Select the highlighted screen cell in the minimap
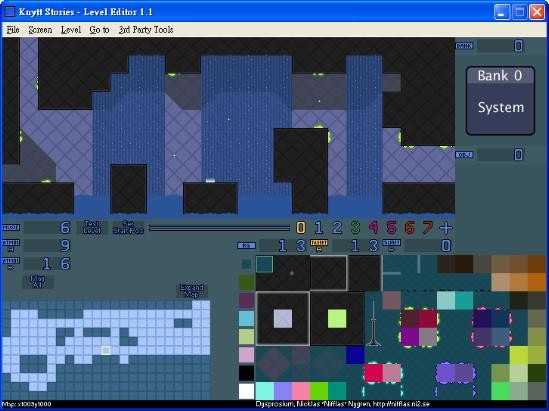This screenshot has width=549, height=411. 106,350
